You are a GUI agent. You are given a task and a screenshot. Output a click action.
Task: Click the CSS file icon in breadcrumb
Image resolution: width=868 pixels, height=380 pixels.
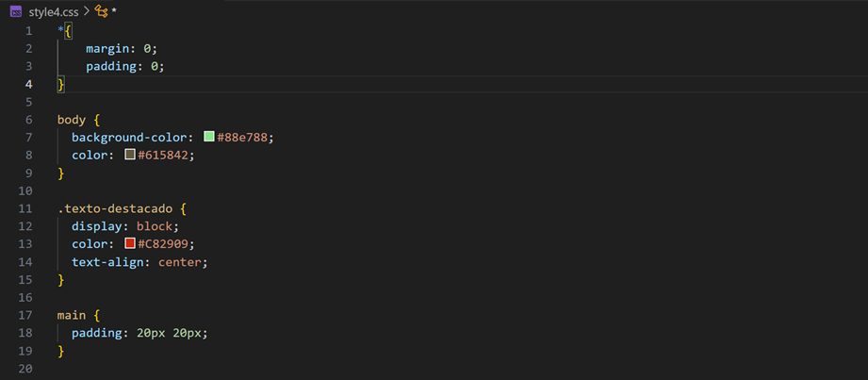[16, 11]
